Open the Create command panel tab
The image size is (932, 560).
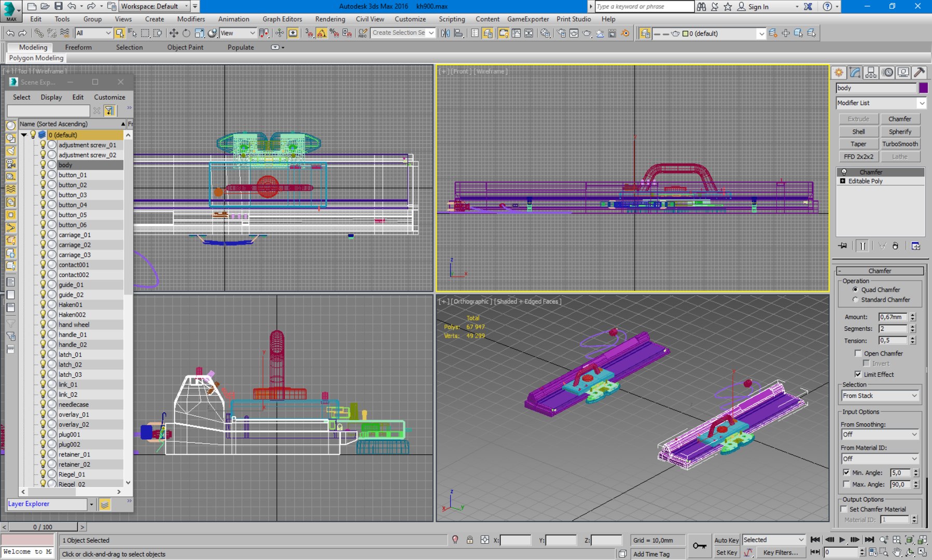[x=839, y=73]
